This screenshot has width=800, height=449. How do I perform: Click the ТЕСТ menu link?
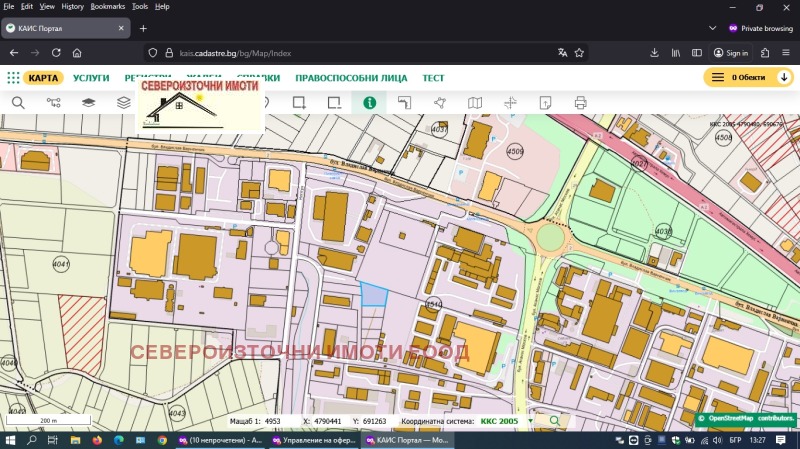433,78
